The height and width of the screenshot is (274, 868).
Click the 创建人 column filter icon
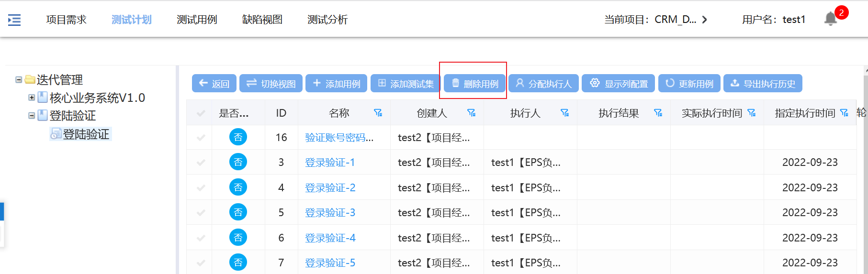(471, 113)
